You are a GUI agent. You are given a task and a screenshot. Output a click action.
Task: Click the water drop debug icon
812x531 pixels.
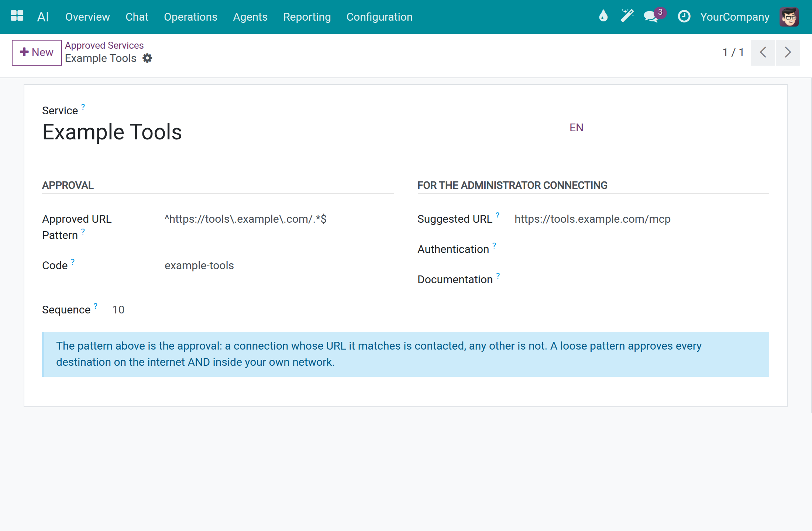[x=603, y=16]
